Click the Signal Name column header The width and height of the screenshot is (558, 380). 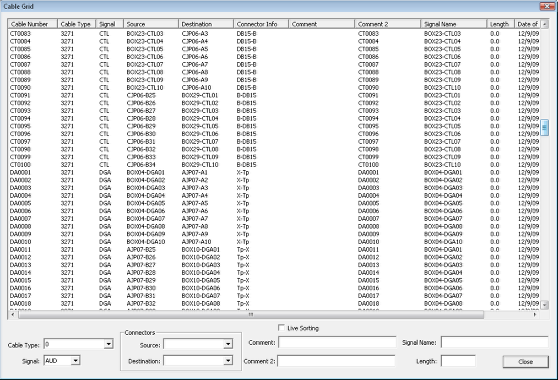coord(454,24)
